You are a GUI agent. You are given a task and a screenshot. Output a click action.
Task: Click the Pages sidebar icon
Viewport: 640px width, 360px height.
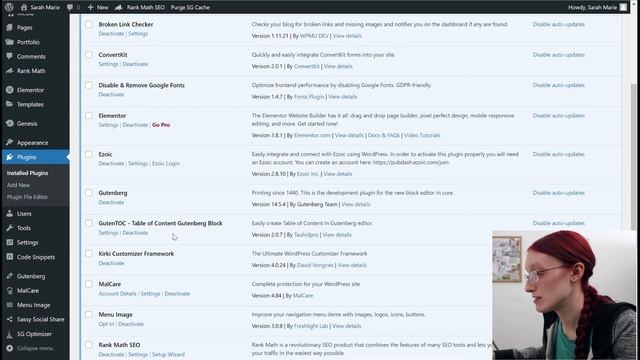click(9, 27)
